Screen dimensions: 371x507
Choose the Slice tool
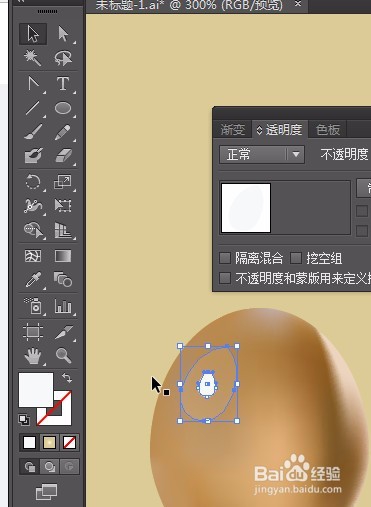coord(63,332)
